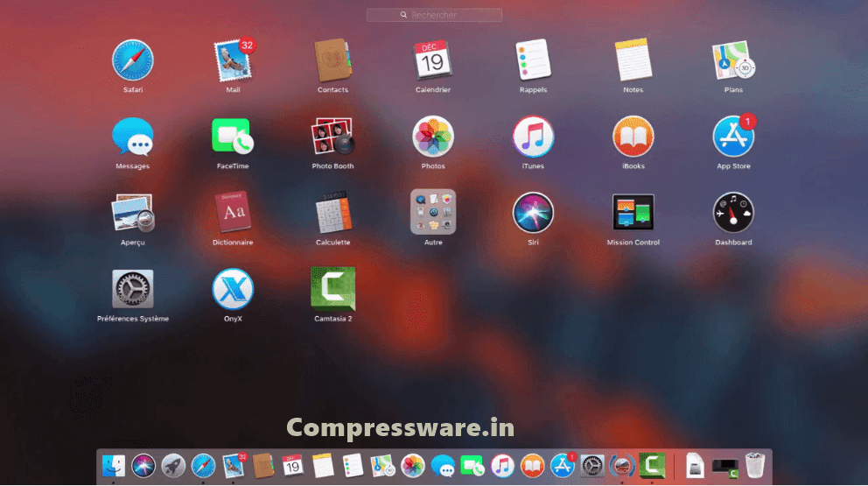
Task: Open Camtasia 2 in the Launchpad grid
Action: click(x=332, y=289)
